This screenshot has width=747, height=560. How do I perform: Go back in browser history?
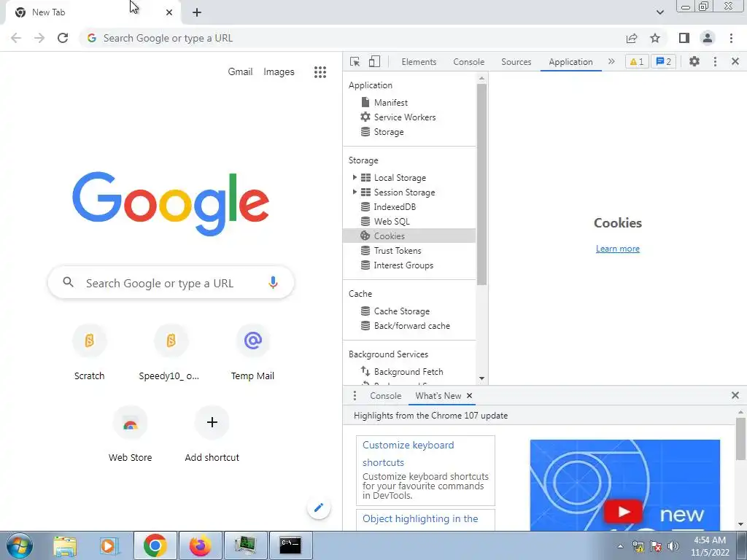point(16,38)
